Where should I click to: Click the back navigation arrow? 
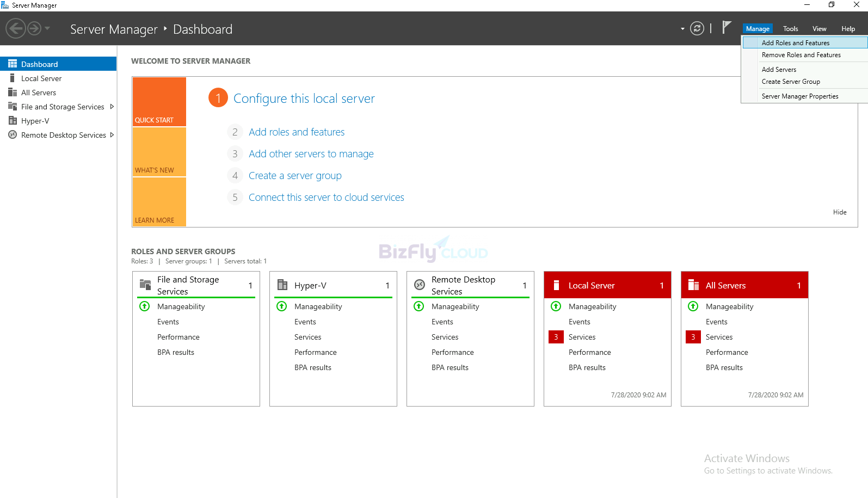click(16, 28)
